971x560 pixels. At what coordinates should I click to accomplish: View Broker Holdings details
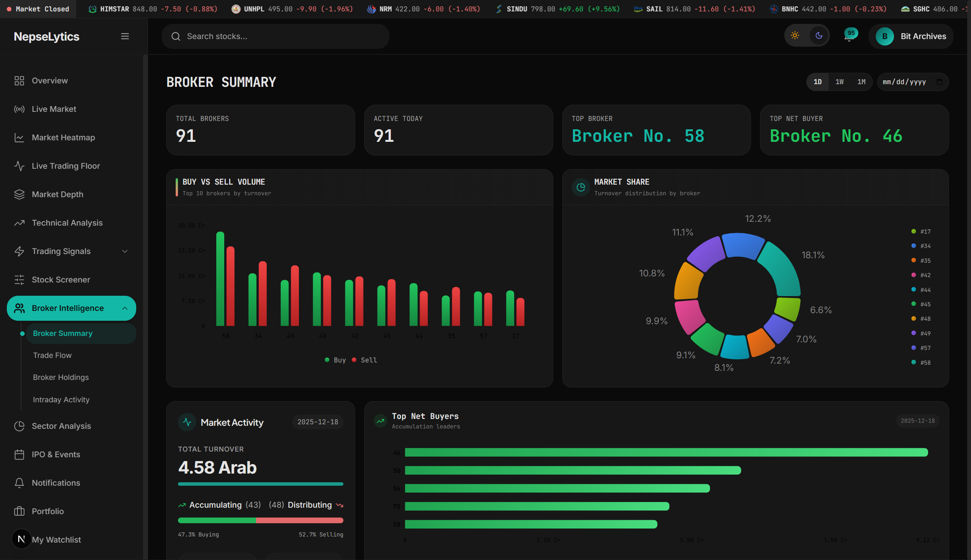point(60,377)
